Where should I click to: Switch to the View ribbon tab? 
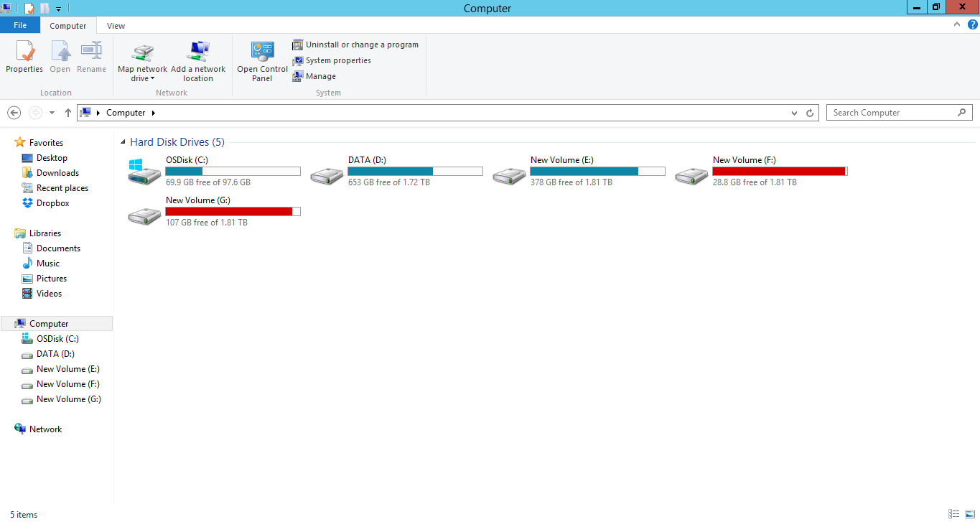(x=116, y=26)
